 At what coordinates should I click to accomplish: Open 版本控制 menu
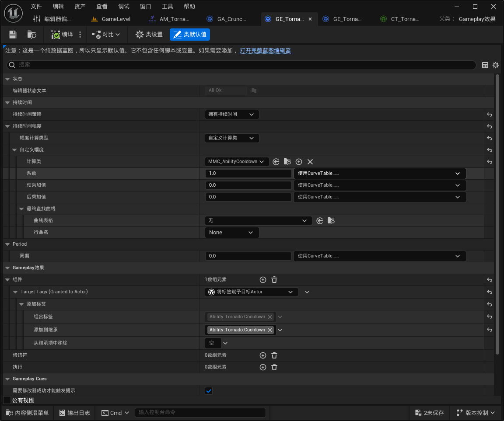(x=476, y=413)
